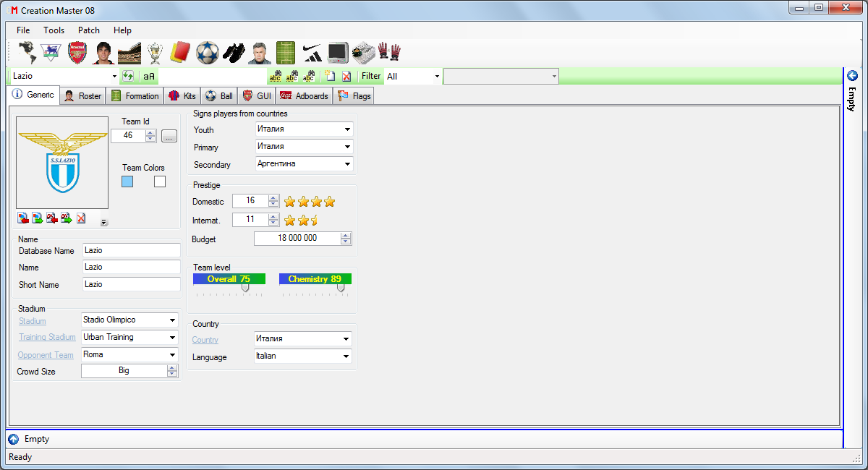
Task: Open the Youth country dropdown
Action: click(347, 129)
